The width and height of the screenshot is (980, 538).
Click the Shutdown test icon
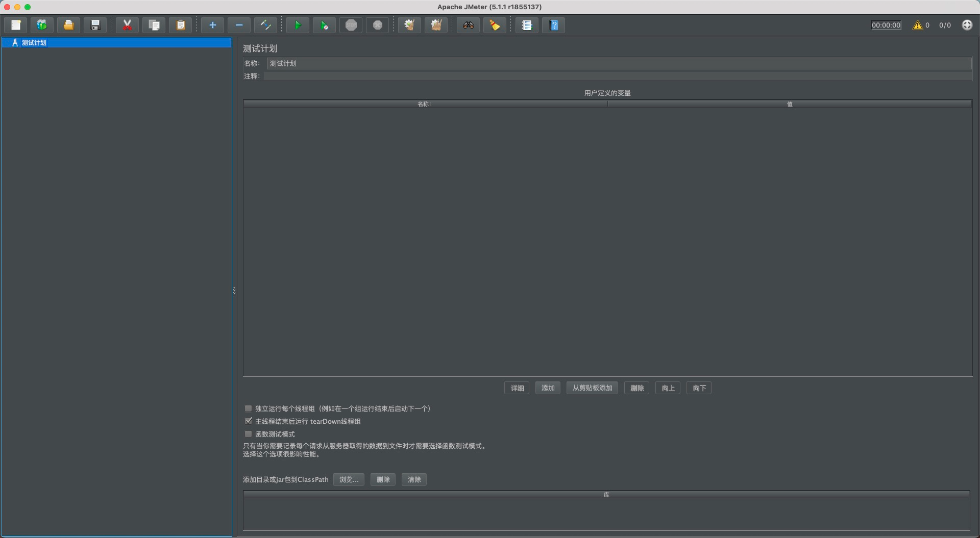point(377,25)
